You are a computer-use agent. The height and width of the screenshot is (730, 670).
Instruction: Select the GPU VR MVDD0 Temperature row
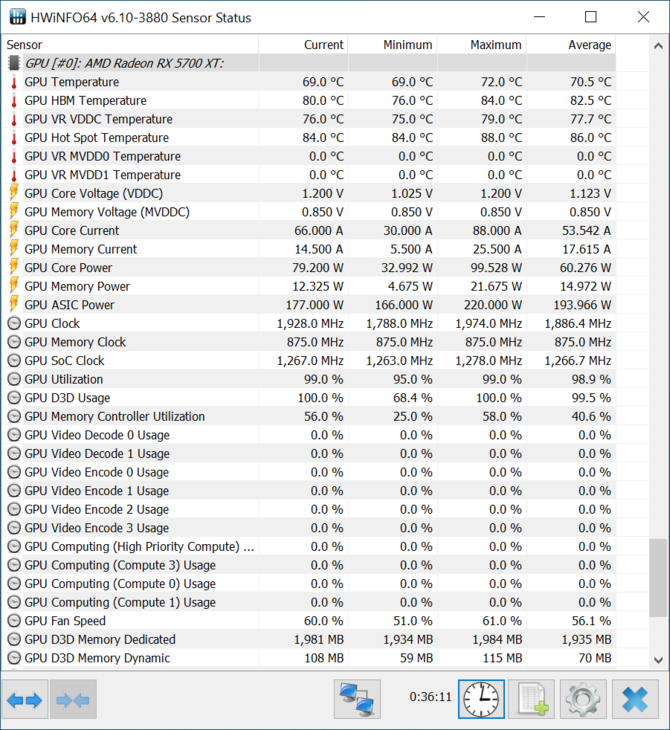point(311,156)
